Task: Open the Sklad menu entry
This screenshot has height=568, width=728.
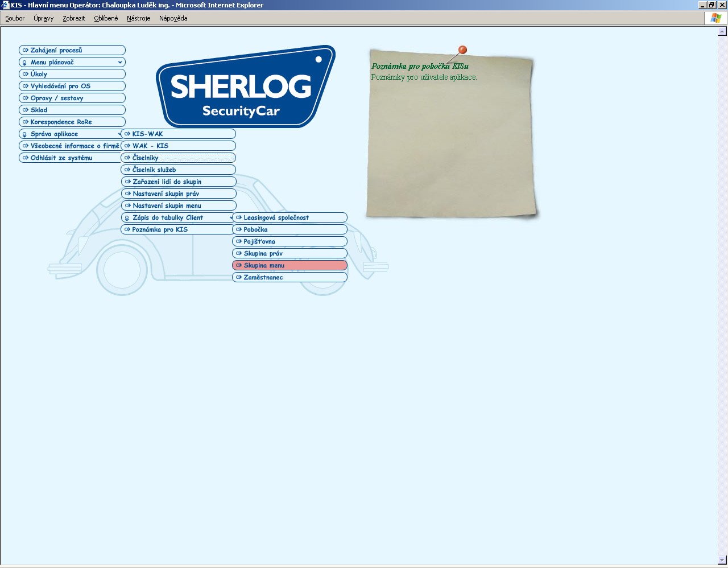Action: pos(72,110)
